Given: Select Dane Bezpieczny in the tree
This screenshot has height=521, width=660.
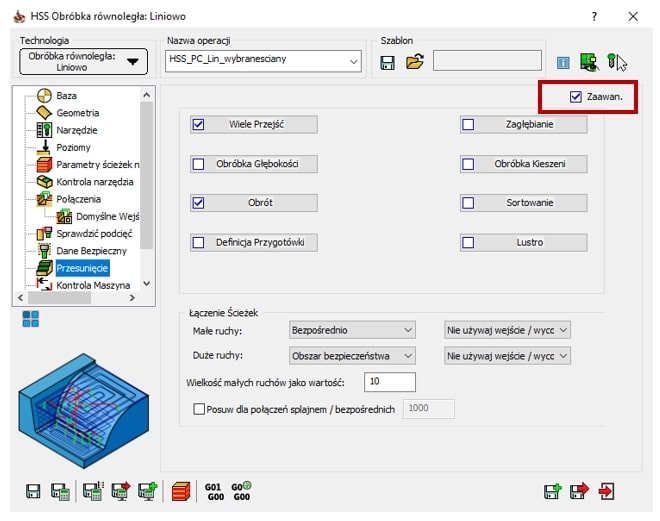Looking at the screenshot, I should click(x=92, y=251).
